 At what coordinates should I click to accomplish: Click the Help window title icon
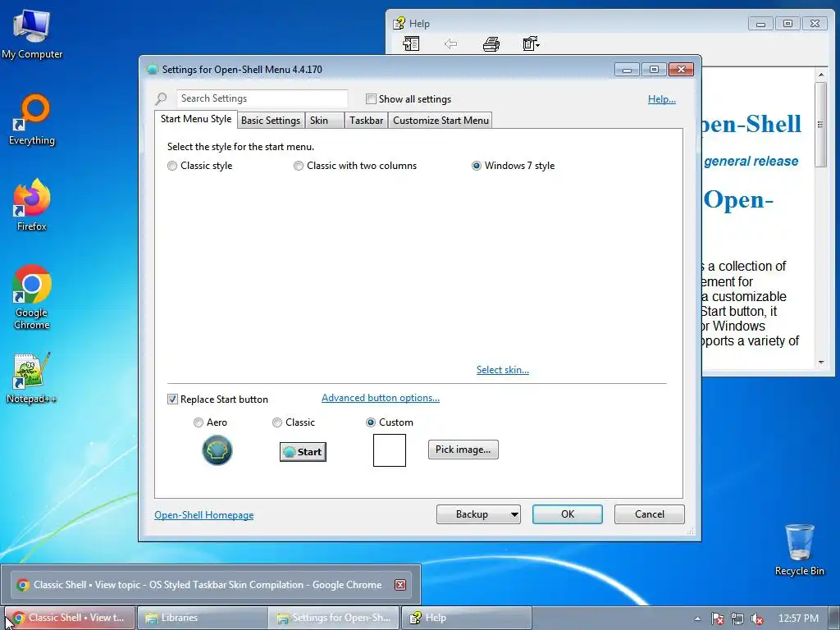(x=399, y=23)
